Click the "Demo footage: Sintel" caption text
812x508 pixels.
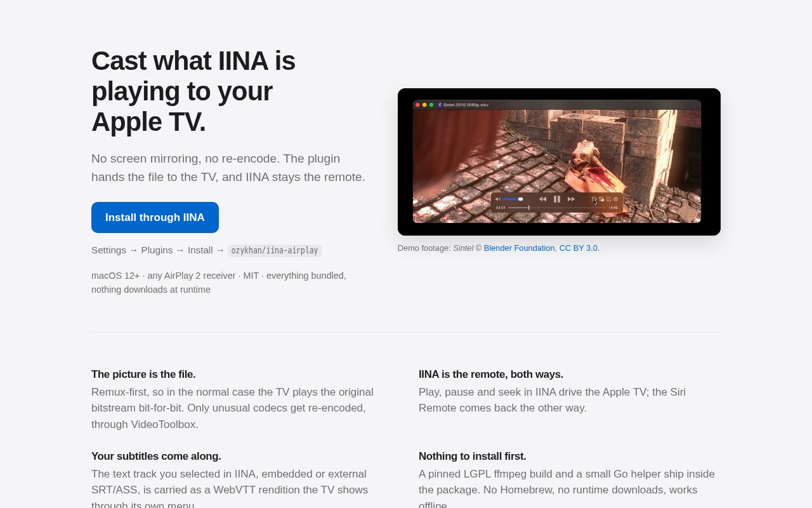point(499,248)
